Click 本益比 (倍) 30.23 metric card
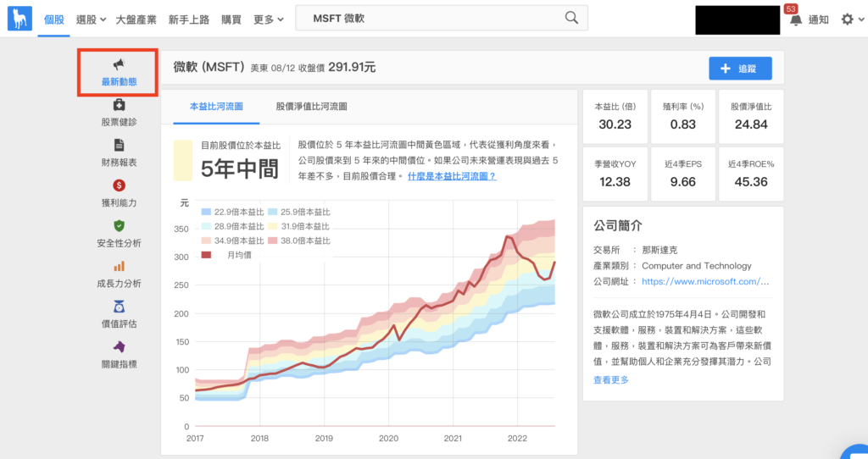 pyautogui.click(x=615, y=117)
